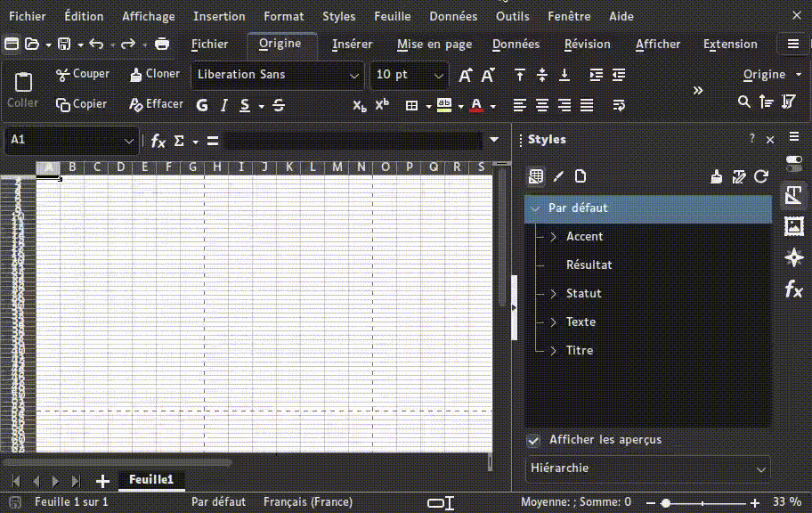
Task: Click the Cloner formatting button
Action: pyautogui.click(x=154, y=74)
